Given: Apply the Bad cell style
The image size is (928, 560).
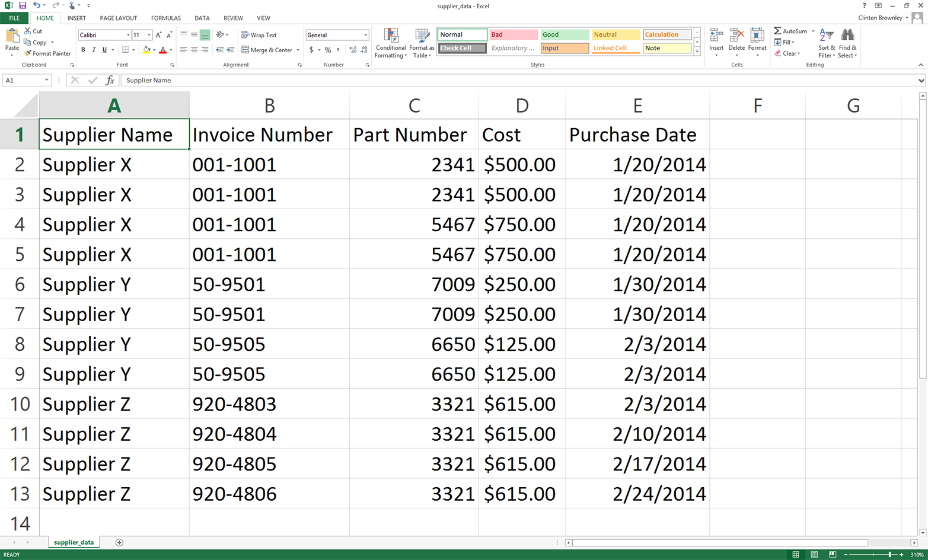Looking at the screenshot, I should pyautogui.click(x=512, y=34).
